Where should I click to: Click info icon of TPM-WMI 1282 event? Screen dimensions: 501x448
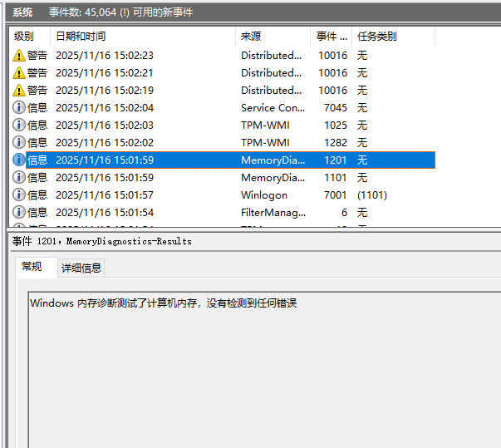tap(19, 142)
